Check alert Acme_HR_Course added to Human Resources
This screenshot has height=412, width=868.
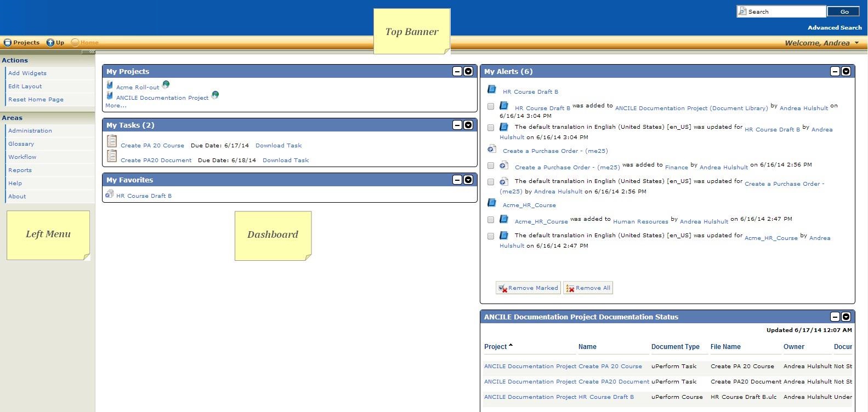coord(491,220)
